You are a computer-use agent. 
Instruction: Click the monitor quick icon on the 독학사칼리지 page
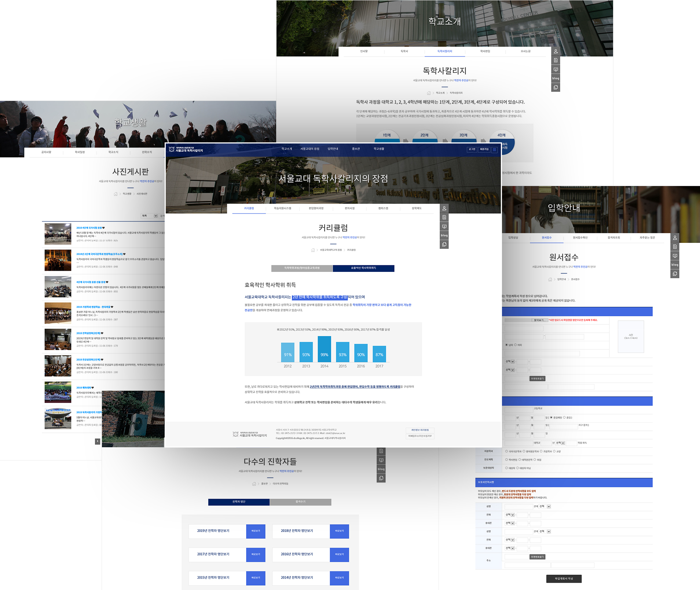[x=556, y=69]
